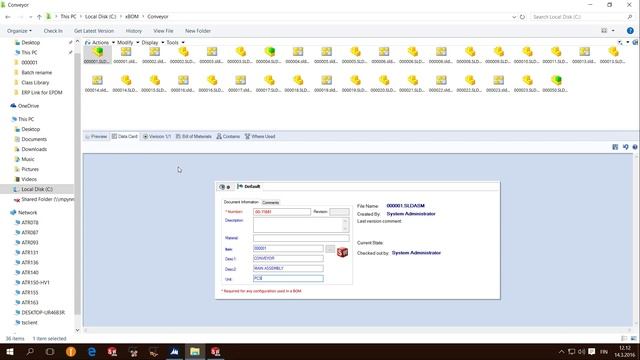Click the Unit field
The image size is (640, 360).
[288, 278]
